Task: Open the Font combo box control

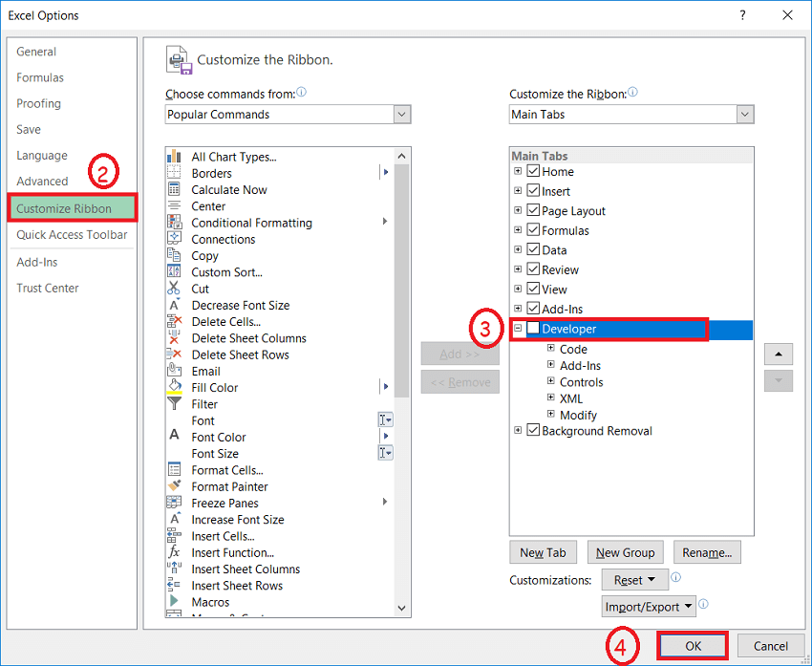Action: point(385,419)
